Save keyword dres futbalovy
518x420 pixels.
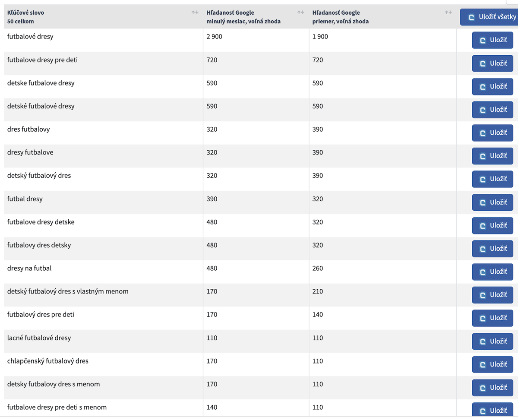click(x=493, y=133)
